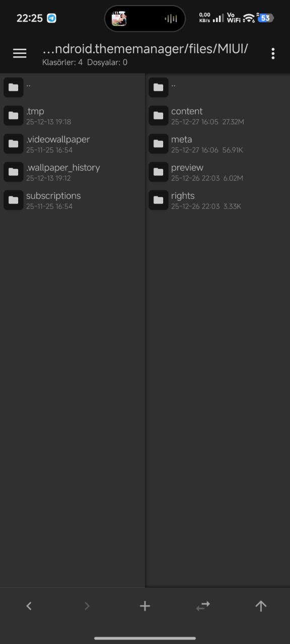
Task: Tap the forward arrow in bottom bar
Action: coord(87,606)
